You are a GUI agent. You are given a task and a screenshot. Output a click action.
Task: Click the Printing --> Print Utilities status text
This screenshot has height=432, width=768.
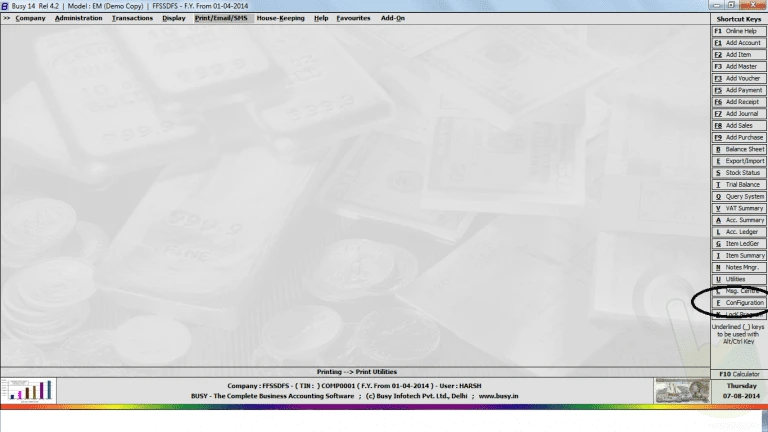click(357, 372)
